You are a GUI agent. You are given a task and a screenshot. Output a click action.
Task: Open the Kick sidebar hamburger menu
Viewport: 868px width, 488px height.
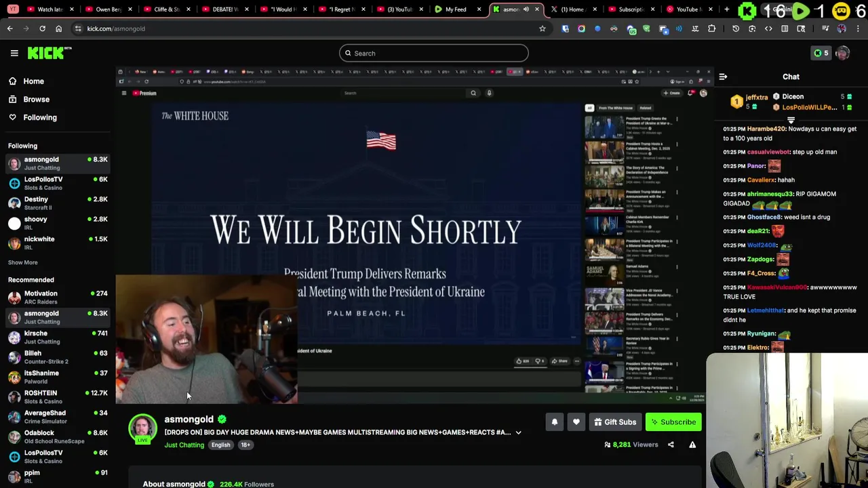(14, 53)
